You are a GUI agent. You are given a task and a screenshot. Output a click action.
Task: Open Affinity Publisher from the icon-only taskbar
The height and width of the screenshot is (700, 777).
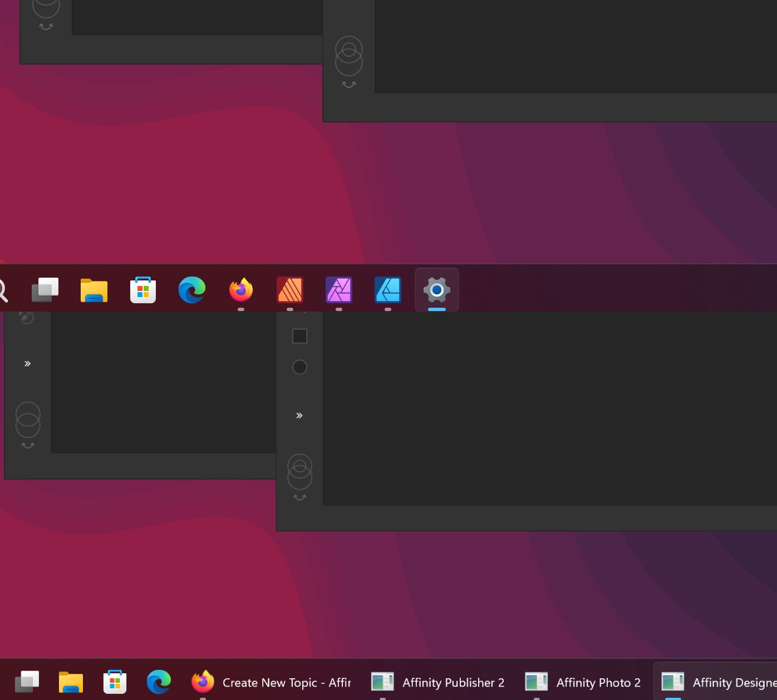pos(290,290)
